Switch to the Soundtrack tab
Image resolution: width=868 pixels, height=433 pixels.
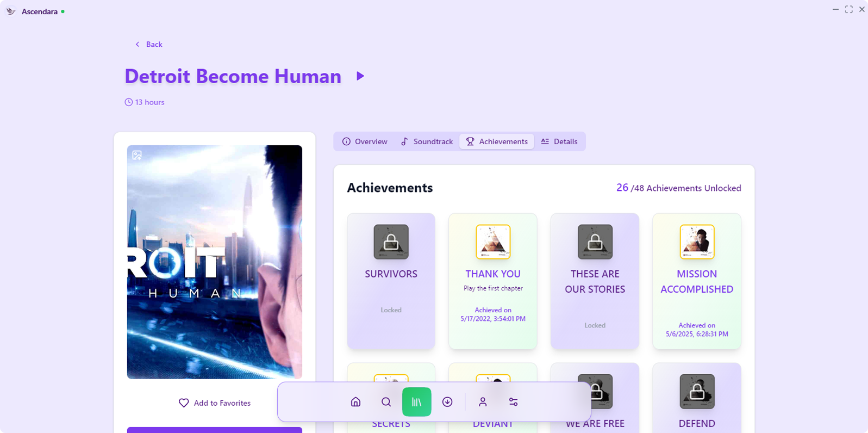(x=427, y=141)
